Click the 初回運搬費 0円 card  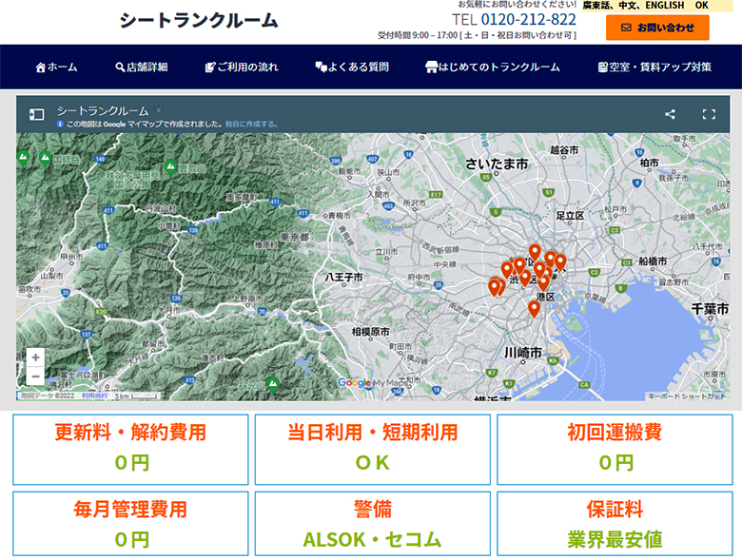pos(615,450)
